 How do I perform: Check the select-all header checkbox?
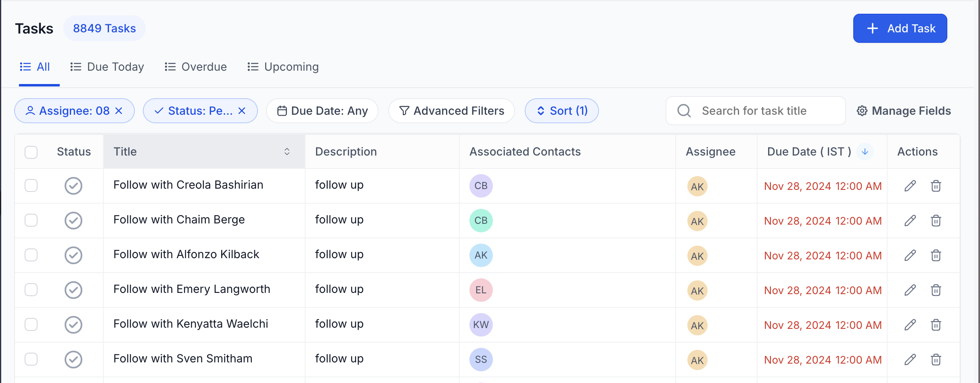(31, 152)
